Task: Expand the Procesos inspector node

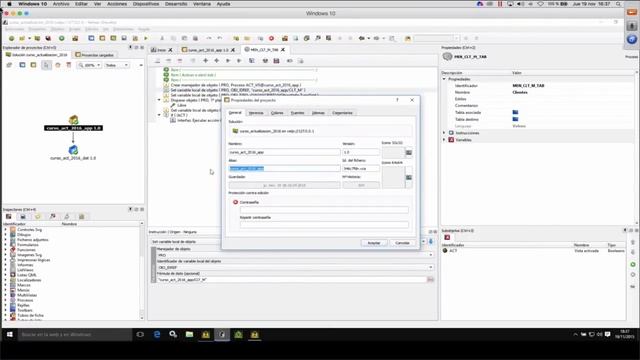Action: click(x=6, y=300)
